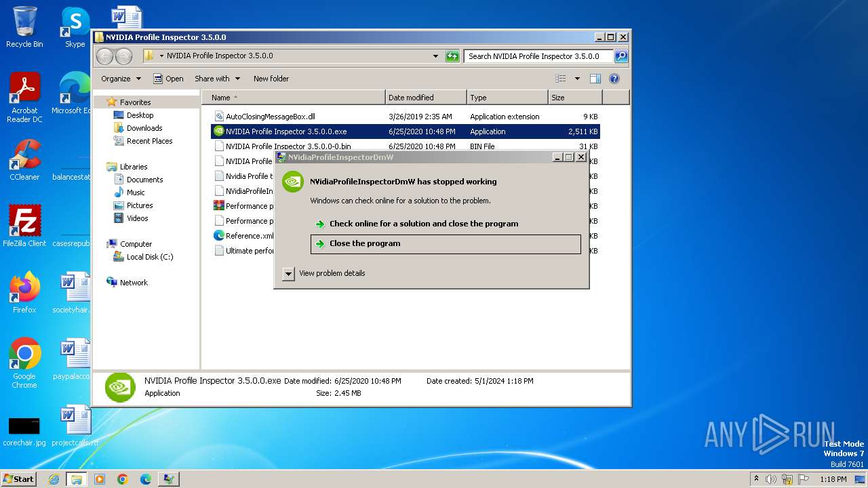Click the NVIDIA Profile Inspector taskbar button
The image size is (868, 488).
[x=169, y=479]
